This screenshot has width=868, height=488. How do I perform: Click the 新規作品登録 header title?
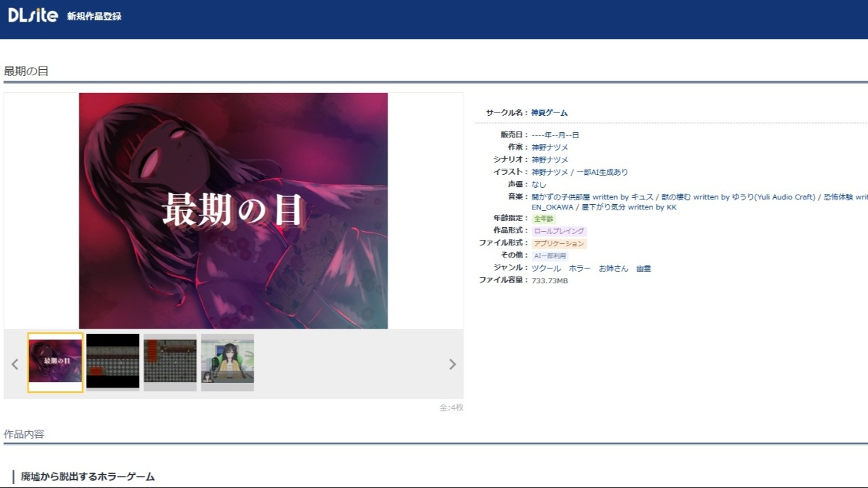click(x=94, y=16)
